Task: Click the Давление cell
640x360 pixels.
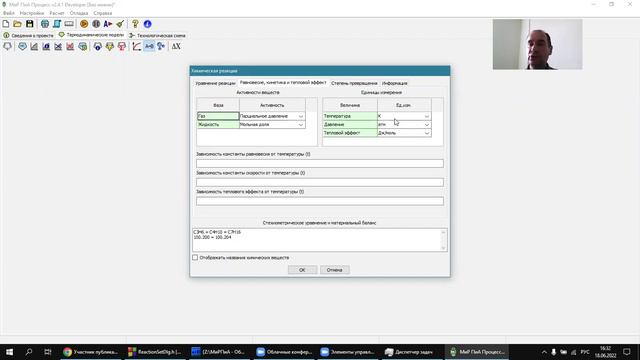Action: click(x=350, y=124)
